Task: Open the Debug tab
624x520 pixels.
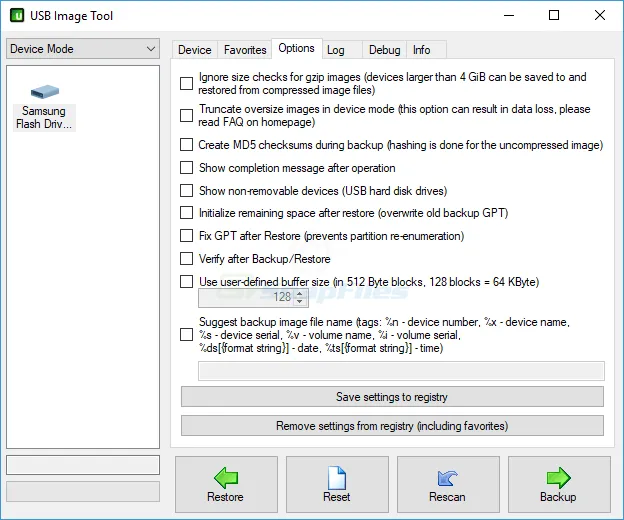Action: [384, 50]
